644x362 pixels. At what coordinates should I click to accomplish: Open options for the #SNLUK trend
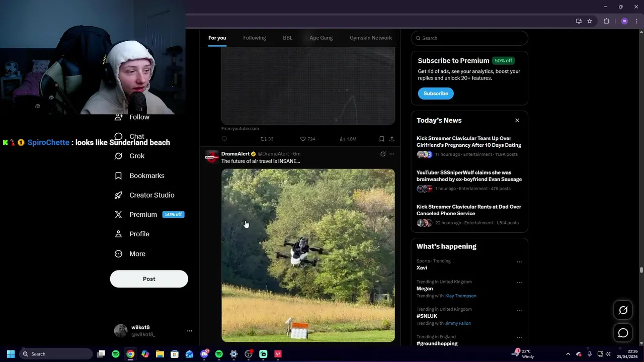519,310
